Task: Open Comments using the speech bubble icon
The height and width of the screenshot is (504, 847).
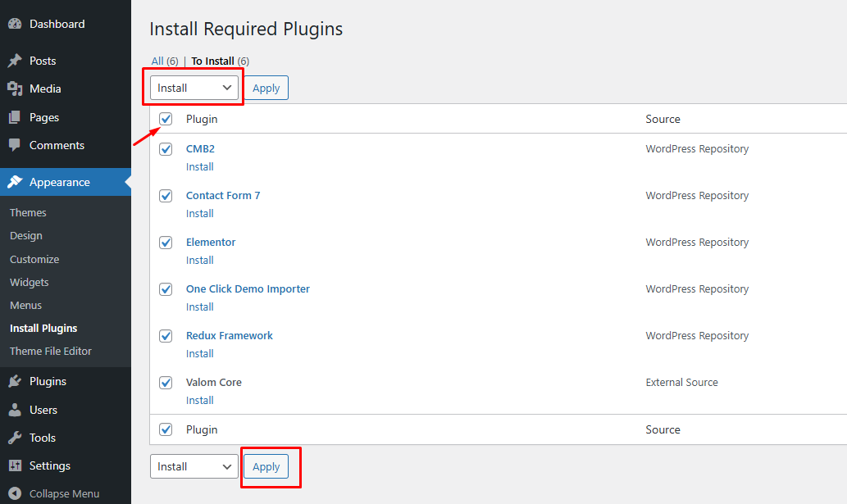Action: (15, 145)
